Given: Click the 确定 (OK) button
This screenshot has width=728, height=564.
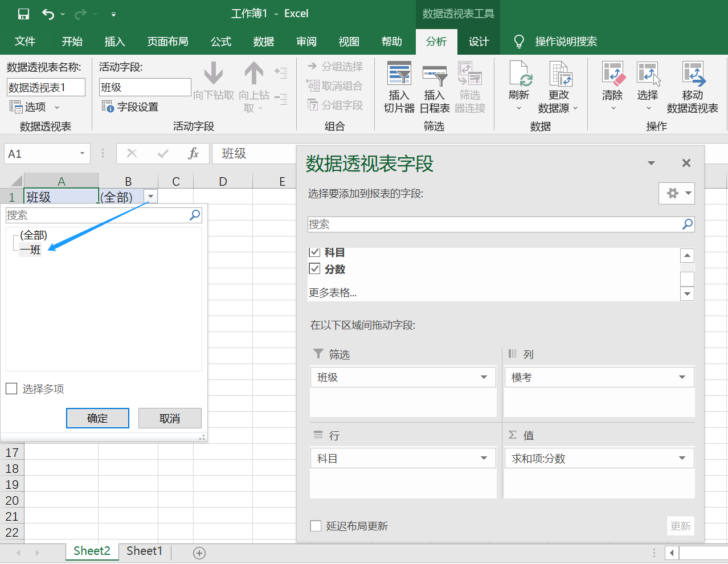Looking at the screenshot, I should coord(97,418).
